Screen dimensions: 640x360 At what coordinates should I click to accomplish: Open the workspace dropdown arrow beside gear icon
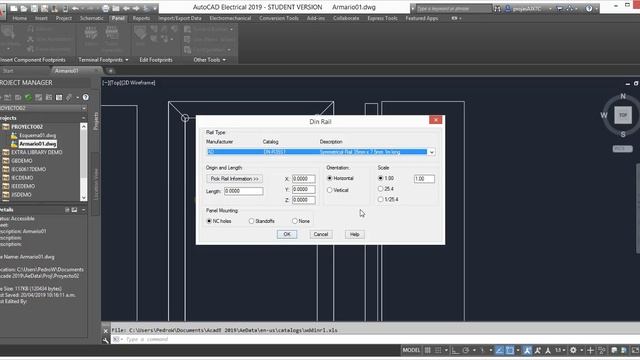pyautogui.click(x=581, y=350)
